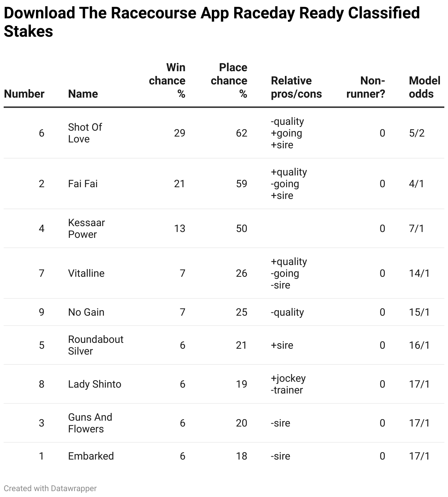This screenshot has width=448, height=497.
Task: Select the Vitalline name cell
Action: [86, 273]
